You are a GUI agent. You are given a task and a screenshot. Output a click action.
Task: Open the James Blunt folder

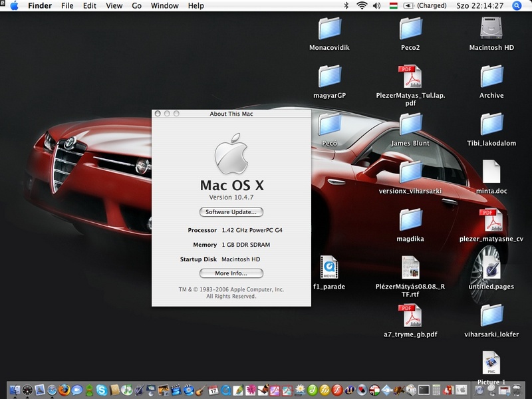click(x=410, y=126)
